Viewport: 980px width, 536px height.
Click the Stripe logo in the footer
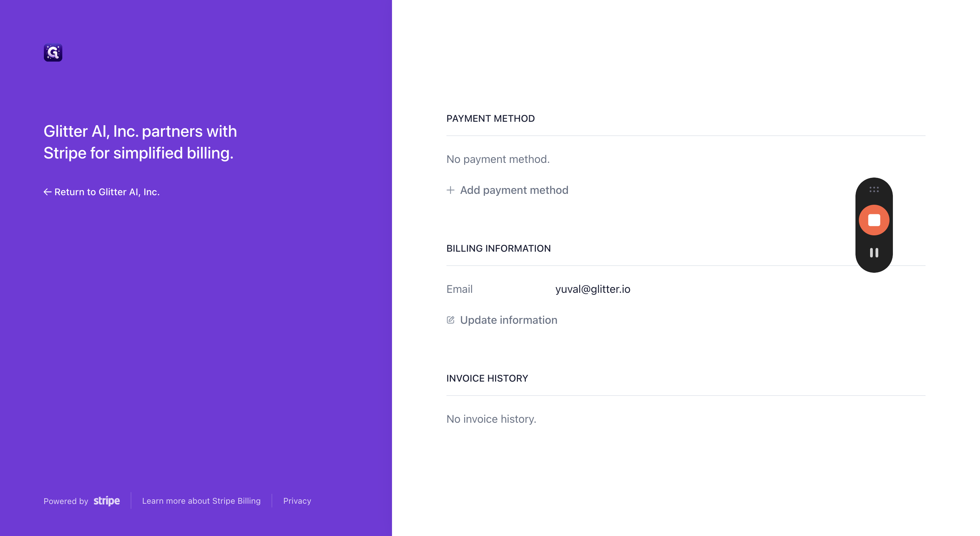[x=107, y=501]
